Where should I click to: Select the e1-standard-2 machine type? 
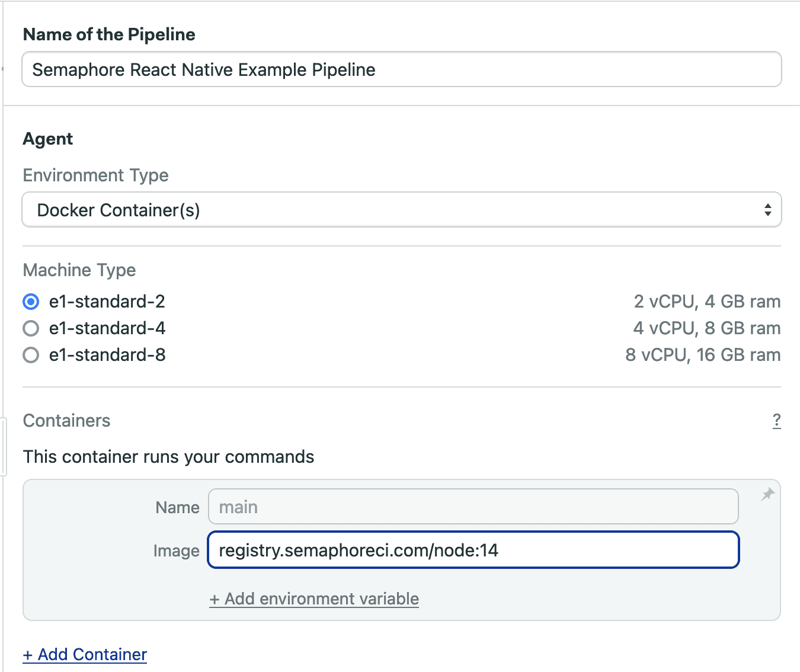[x=30, y=302]
